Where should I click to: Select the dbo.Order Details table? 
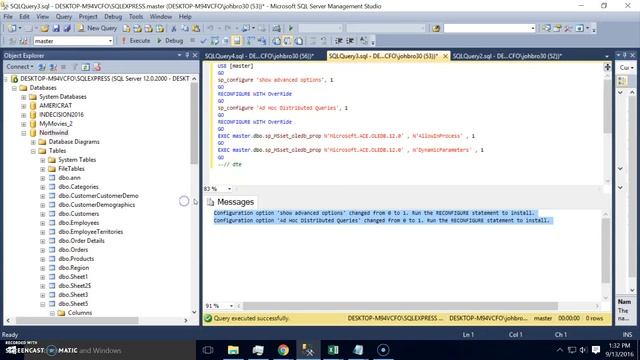pos(81,241)
